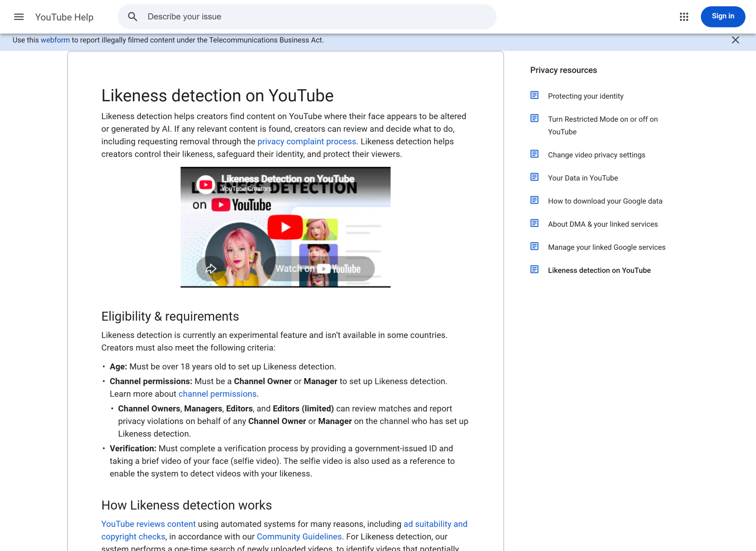Screen dimensions: 756x551
Task: Click the Privacy resources sidebar heading
Action: 563,70
